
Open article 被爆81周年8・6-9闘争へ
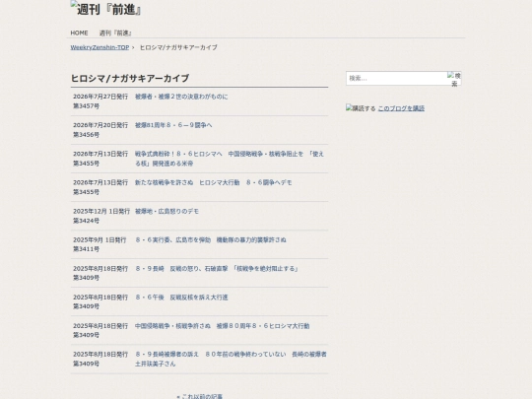[173, 125]
